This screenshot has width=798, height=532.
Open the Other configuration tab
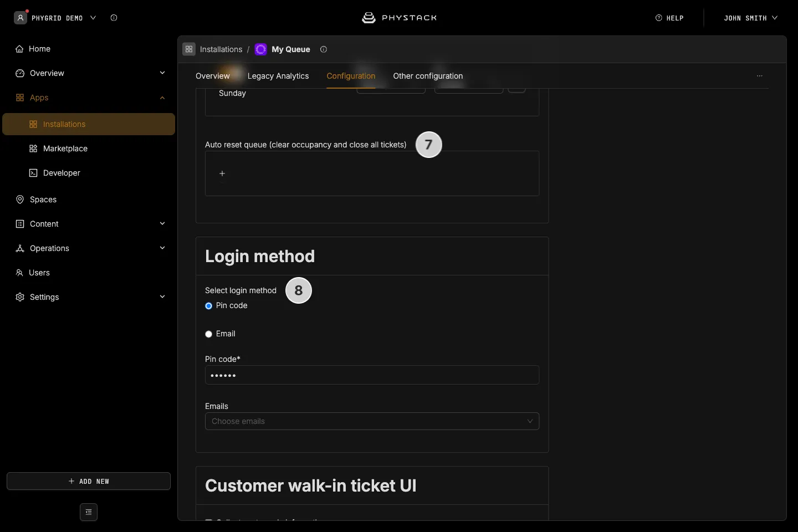[x=428, y=76]
